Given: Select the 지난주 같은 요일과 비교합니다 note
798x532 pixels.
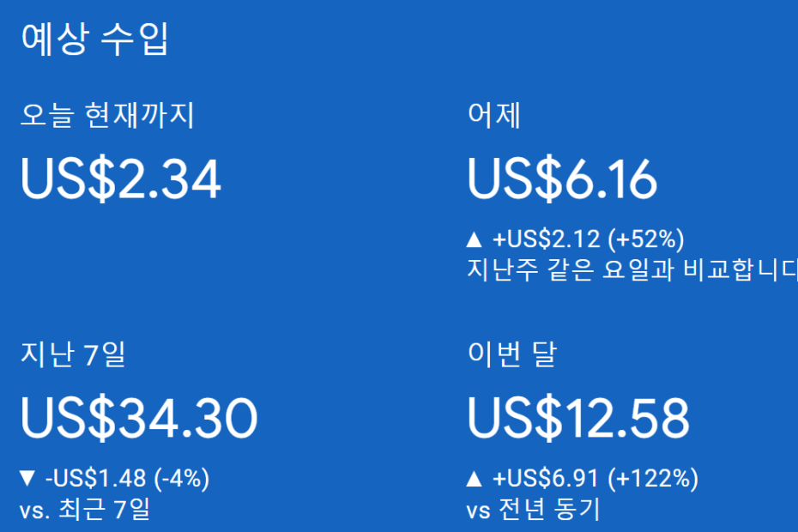Looking at the screenshot, I should click(632, 269).
